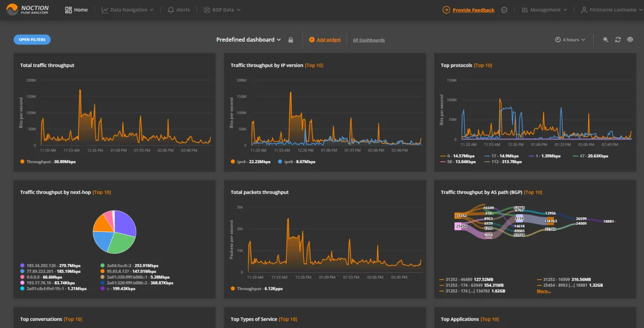Image resolution: width=644 pixels, height=328 pixels.
Task: Click node 31252 in AS path diagram
Action: click(461, 215)
